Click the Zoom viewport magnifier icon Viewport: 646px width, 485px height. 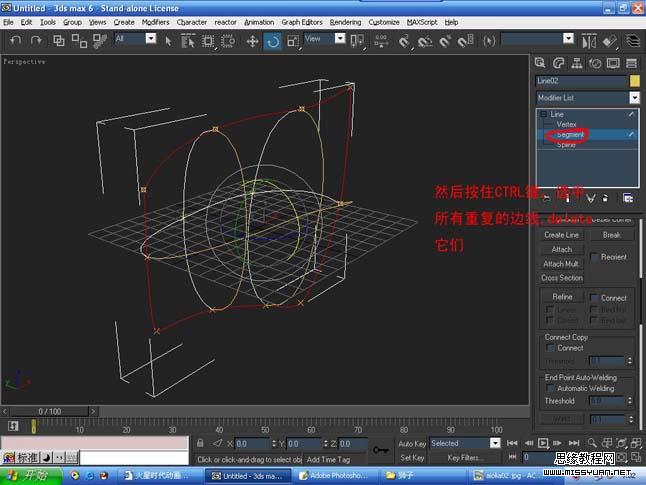(x=592, y=443)
